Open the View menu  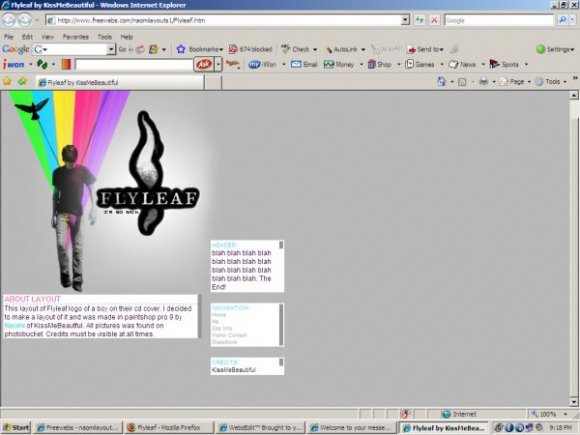tap(47, 37)
